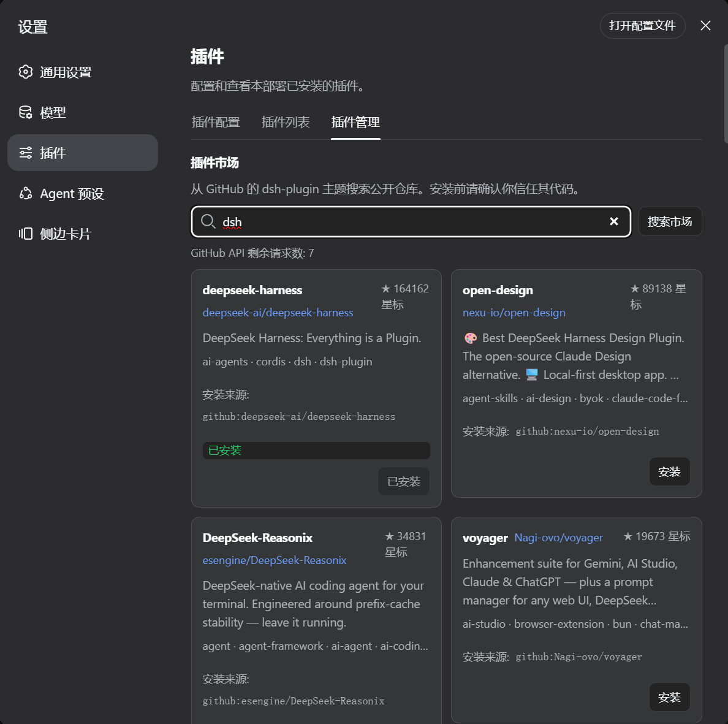Install the voyager plugin

[x=669, y=697]
